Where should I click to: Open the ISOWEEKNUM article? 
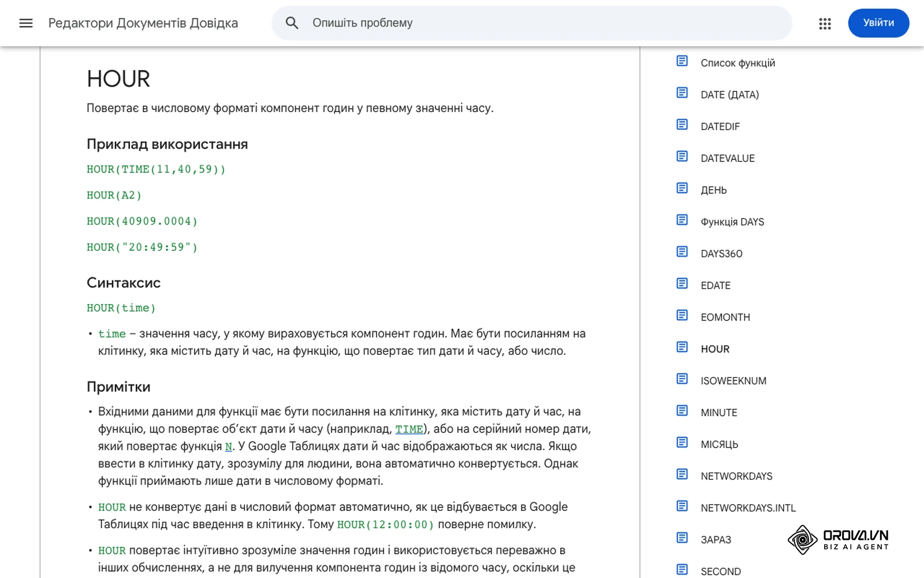(733, 381)
